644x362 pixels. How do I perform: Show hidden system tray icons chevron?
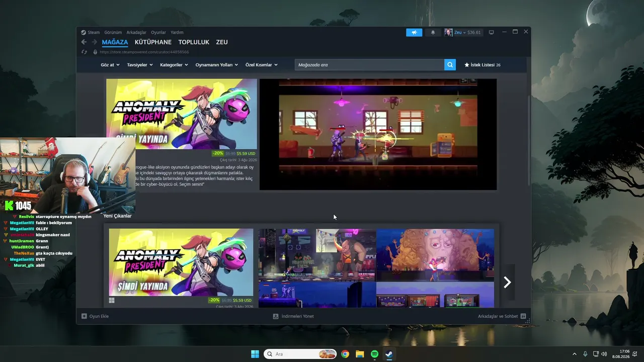[x=574, y=354]
